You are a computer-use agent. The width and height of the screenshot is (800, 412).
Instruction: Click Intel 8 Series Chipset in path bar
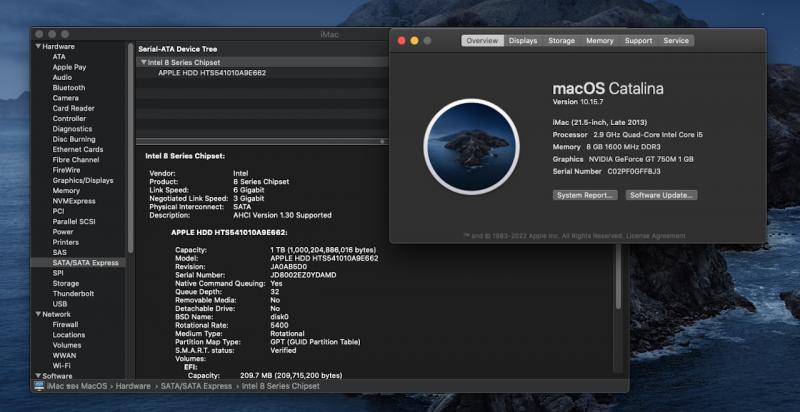coord(281,386)
